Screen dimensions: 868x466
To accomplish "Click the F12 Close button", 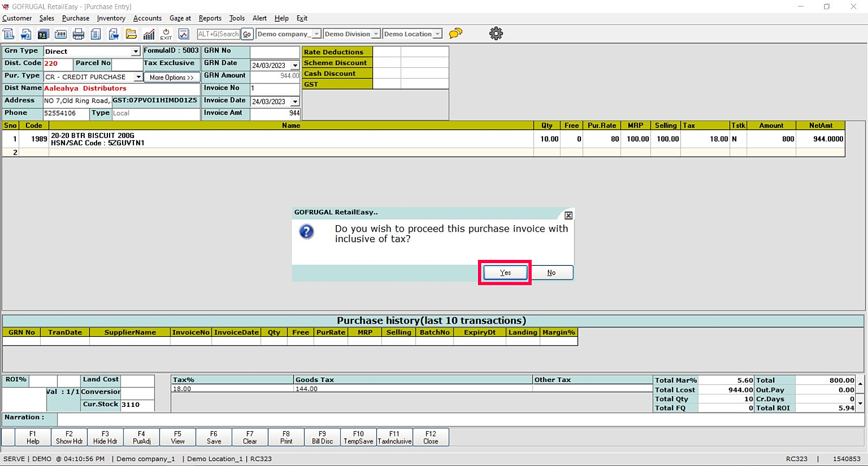I will point(431,437).
